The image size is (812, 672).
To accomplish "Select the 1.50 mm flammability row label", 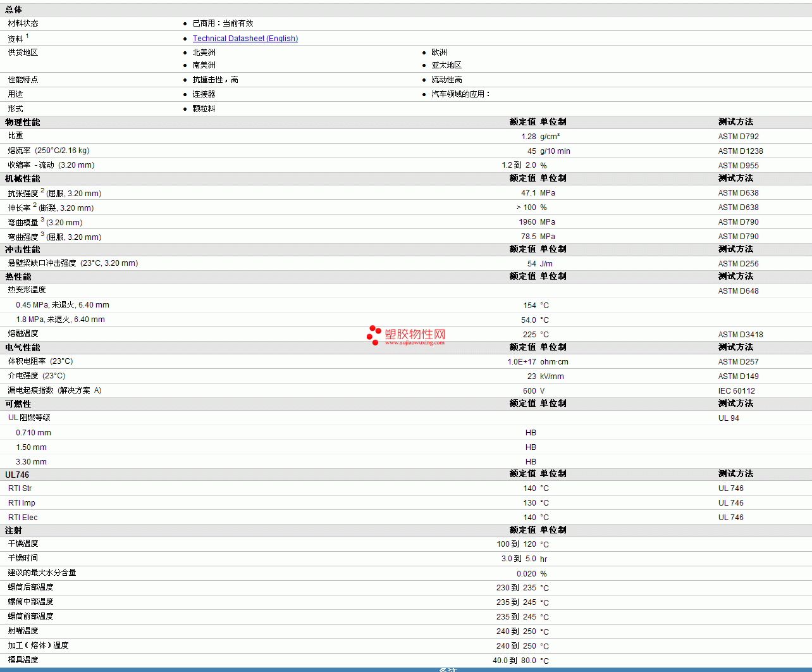I will pyautogui.click(x=31, y=447).
